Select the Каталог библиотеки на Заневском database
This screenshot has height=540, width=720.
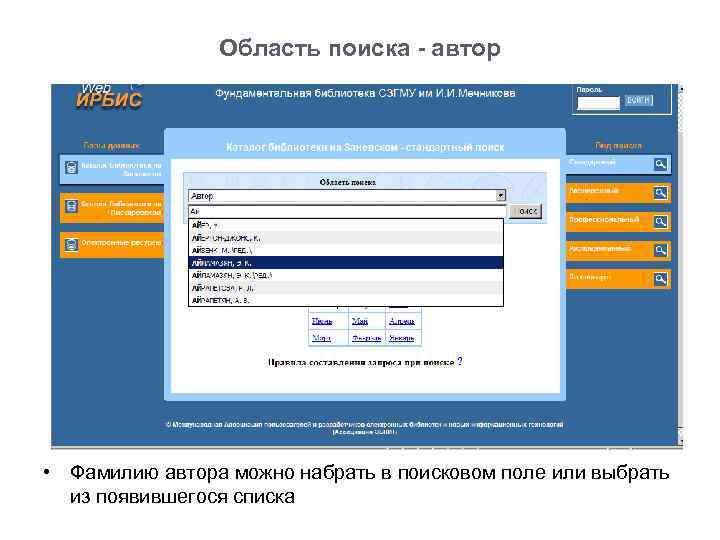point(112,169)
